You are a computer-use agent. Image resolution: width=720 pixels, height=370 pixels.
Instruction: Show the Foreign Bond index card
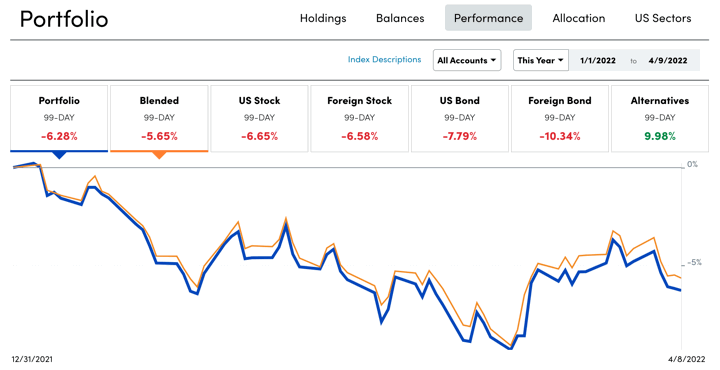560,118
